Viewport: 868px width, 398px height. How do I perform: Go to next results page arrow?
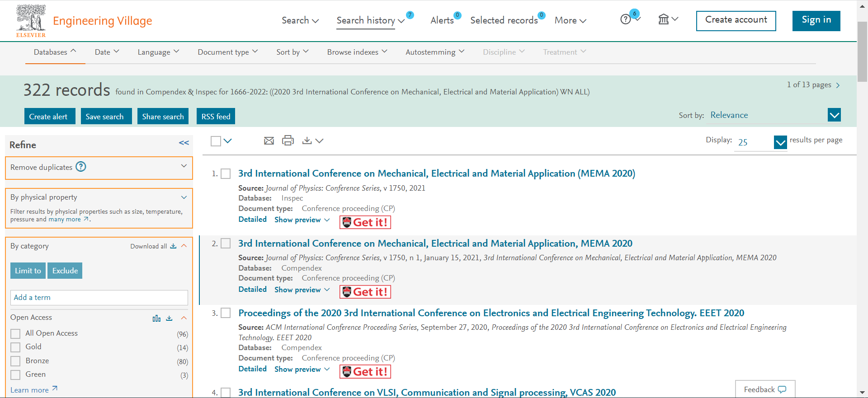pyautogui.click(x=838, y=85)
